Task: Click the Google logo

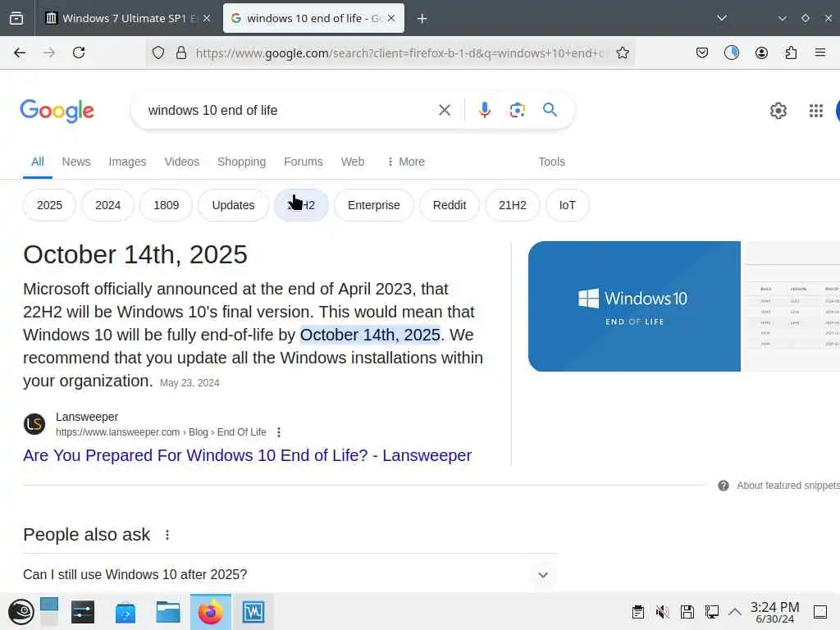Action: click(x=57, y=111)
